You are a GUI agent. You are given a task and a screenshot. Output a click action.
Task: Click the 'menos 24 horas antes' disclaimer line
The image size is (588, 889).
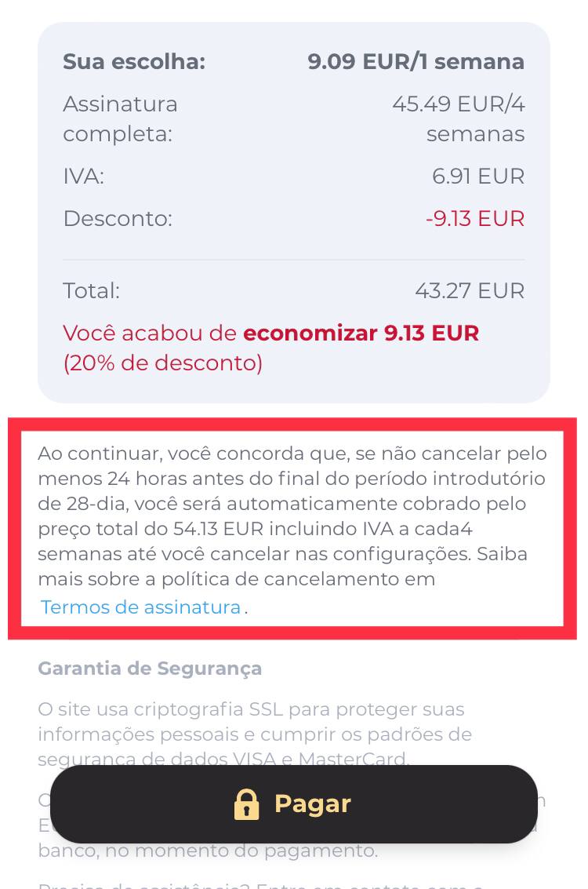292,479
